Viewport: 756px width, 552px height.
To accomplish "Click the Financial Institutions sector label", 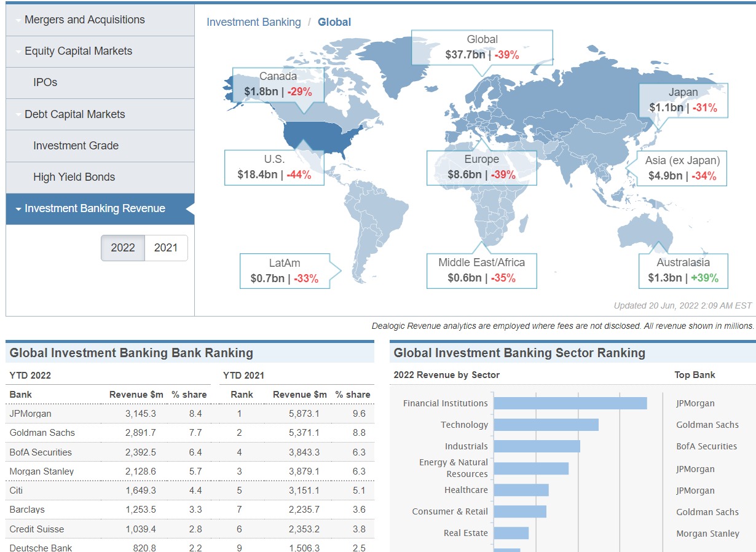I will [x=446, y=403].
